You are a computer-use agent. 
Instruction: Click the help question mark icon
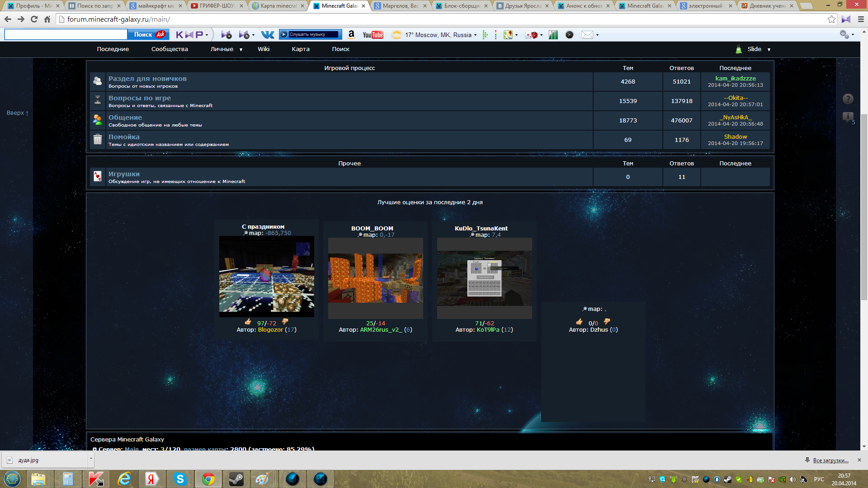pos(848,99)
